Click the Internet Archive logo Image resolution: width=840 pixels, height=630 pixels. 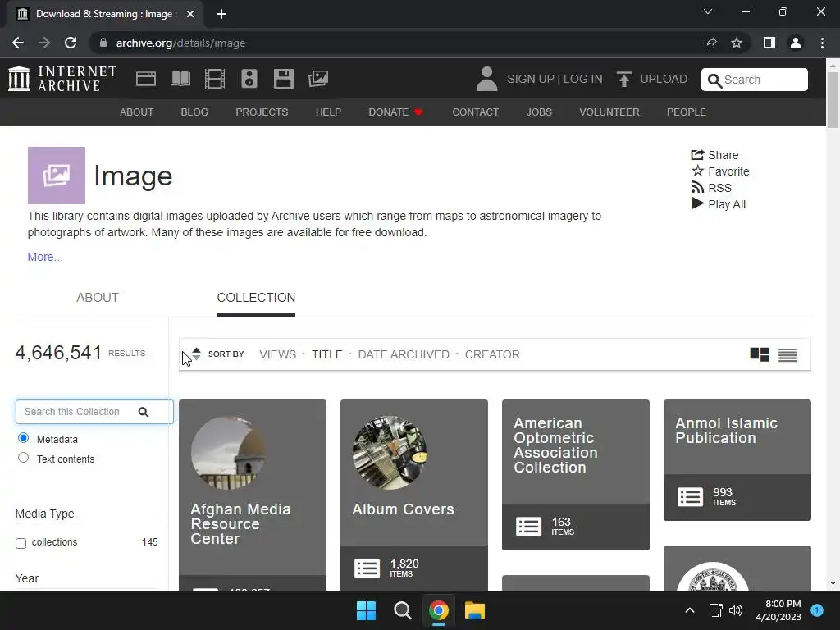62,79
